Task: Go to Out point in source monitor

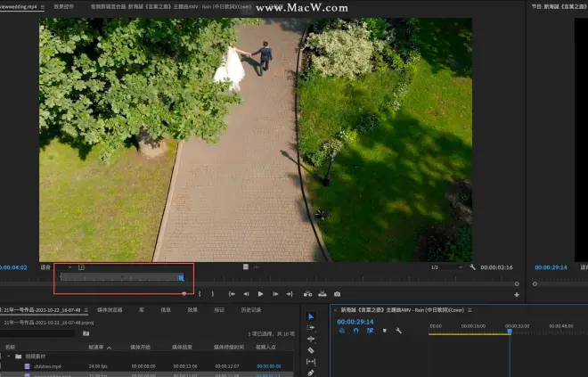Action: click(x=290, y=294)
